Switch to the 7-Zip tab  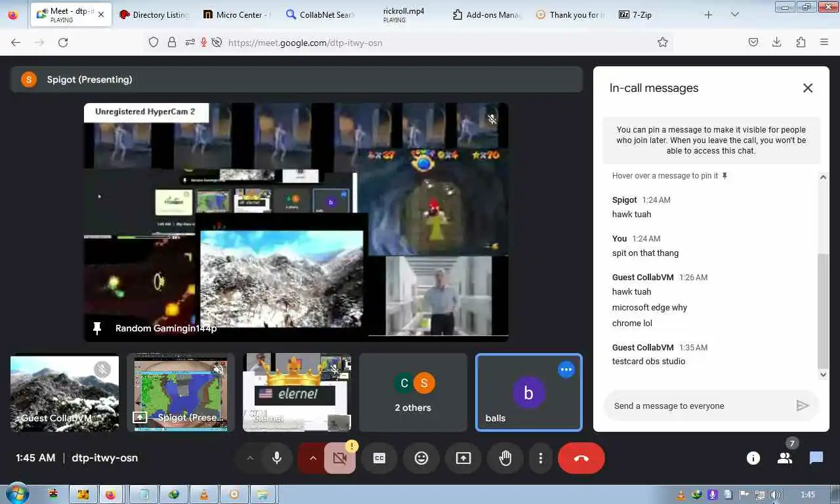point(652,14)
